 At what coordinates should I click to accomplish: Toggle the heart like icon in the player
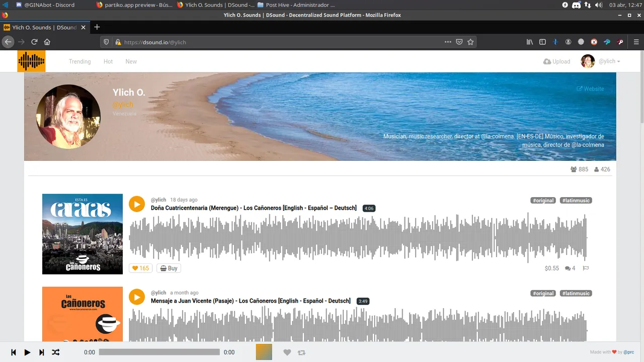click(x=287, y=352)
